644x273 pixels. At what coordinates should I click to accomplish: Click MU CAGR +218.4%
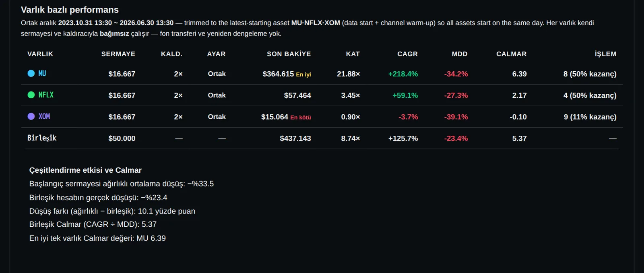point(403,74)
